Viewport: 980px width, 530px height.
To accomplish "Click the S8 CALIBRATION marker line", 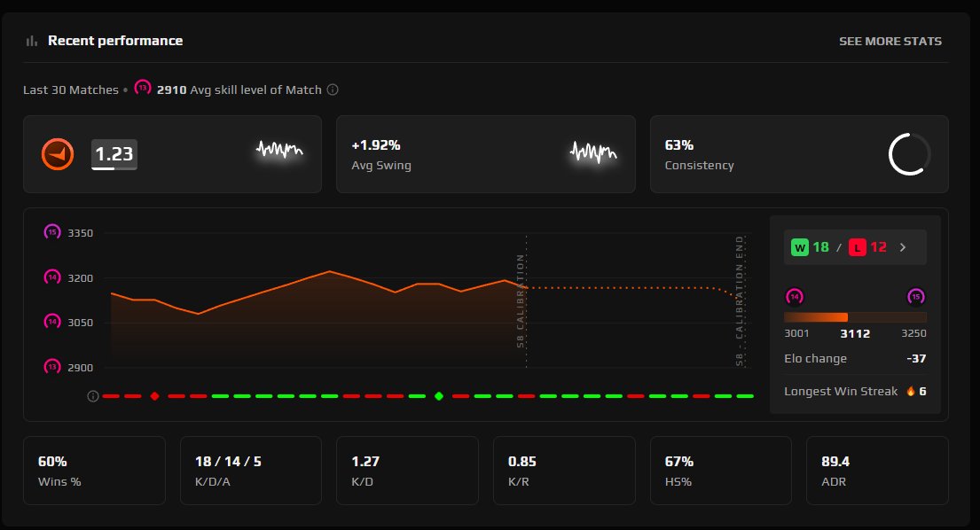I will [521, 301].
